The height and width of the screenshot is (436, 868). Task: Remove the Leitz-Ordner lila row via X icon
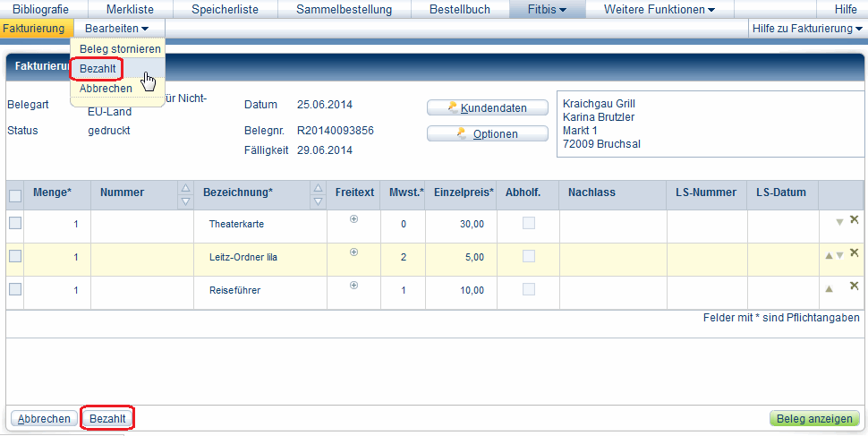(x=854, y=253)
